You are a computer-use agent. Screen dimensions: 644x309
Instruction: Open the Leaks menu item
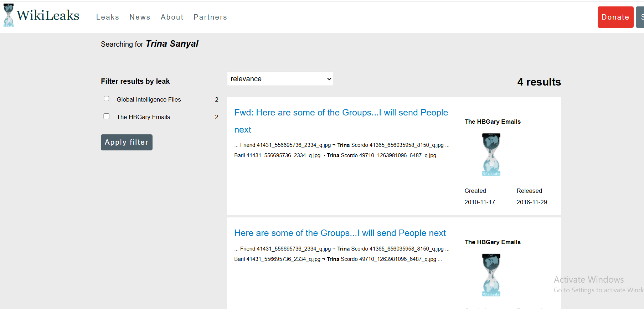(x=108, y=17)
